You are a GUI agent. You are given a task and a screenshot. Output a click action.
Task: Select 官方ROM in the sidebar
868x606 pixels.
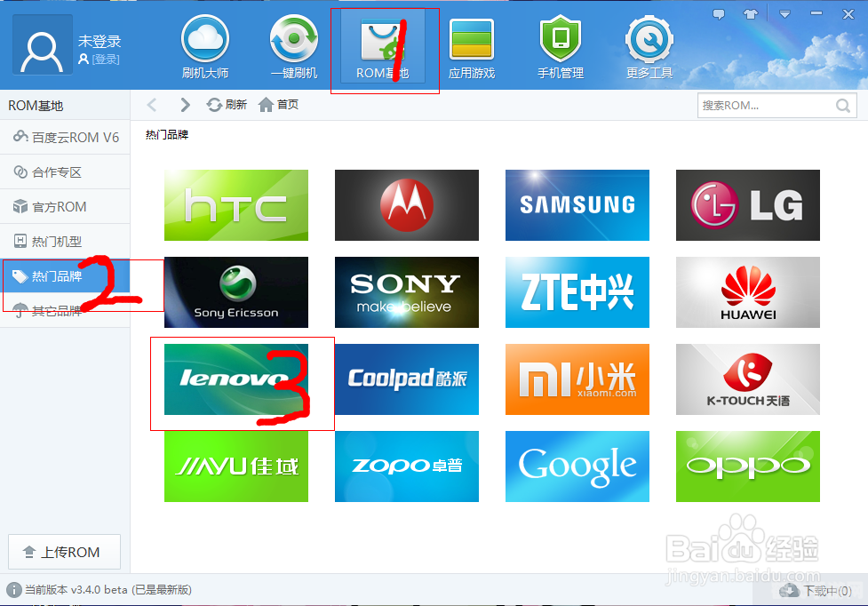coord(59,207)
